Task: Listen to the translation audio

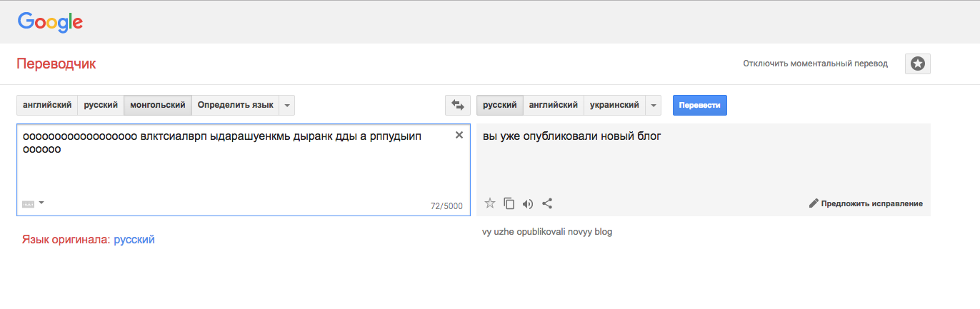Action: pos(528,203)
